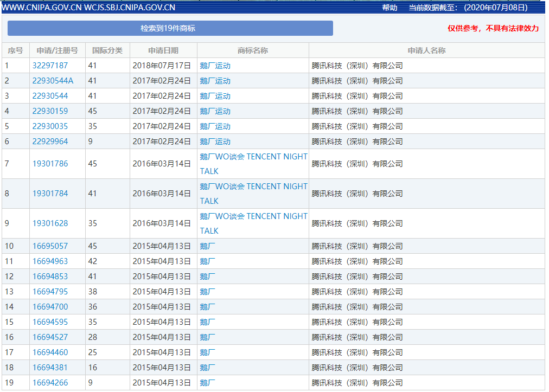
Task: Select date 2016年03月14日 in row 8
Action: point(162,194)
